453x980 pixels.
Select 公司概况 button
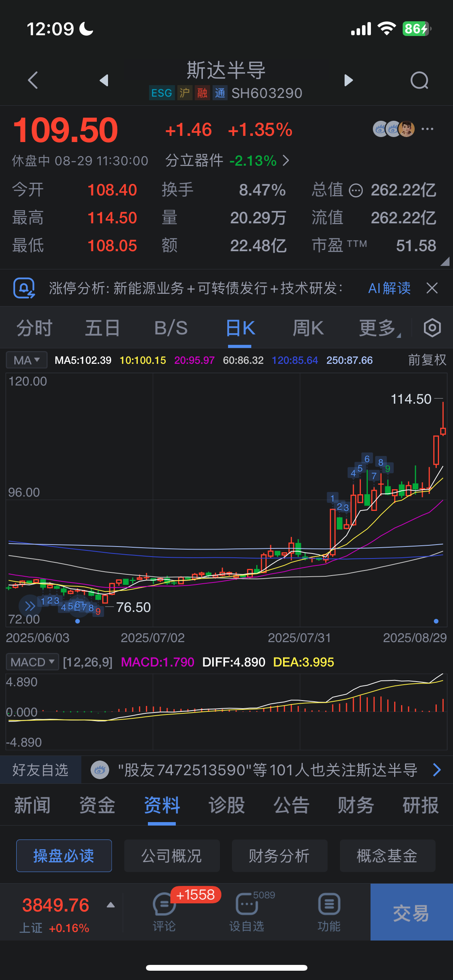172,856
